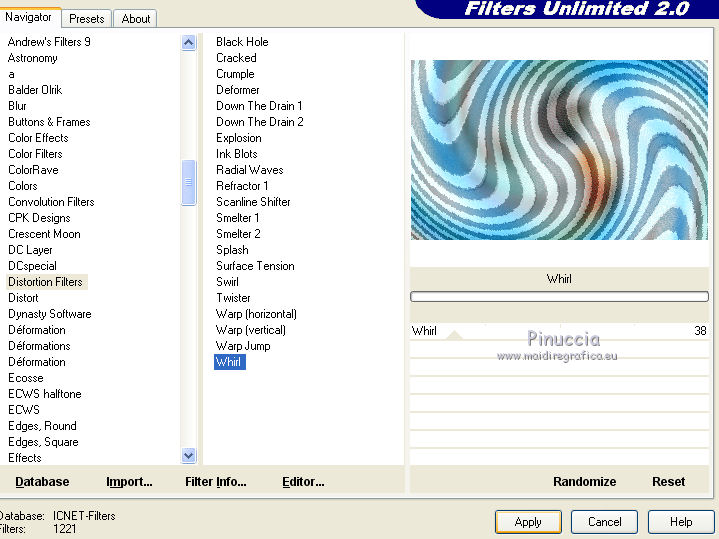719x539 pixels.
Task: Open the Editor...
Action: coord(303,482)
